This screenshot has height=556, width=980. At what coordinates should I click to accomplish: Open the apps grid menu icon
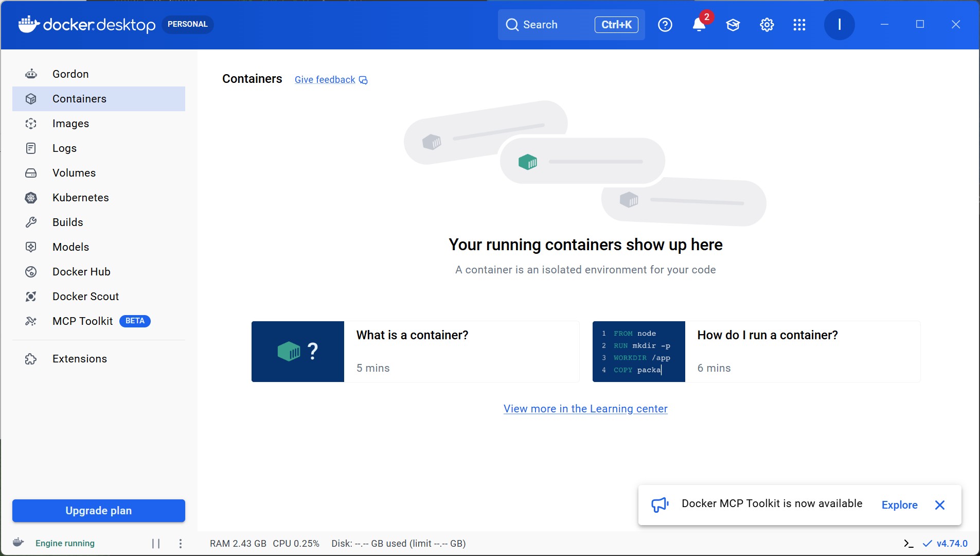click(x=799, y=25)
